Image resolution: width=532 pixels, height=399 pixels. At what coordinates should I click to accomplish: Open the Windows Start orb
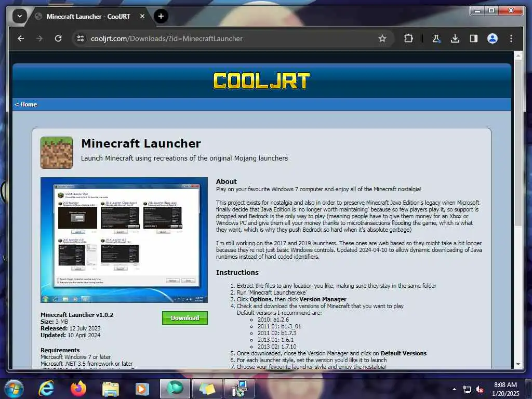14,389
